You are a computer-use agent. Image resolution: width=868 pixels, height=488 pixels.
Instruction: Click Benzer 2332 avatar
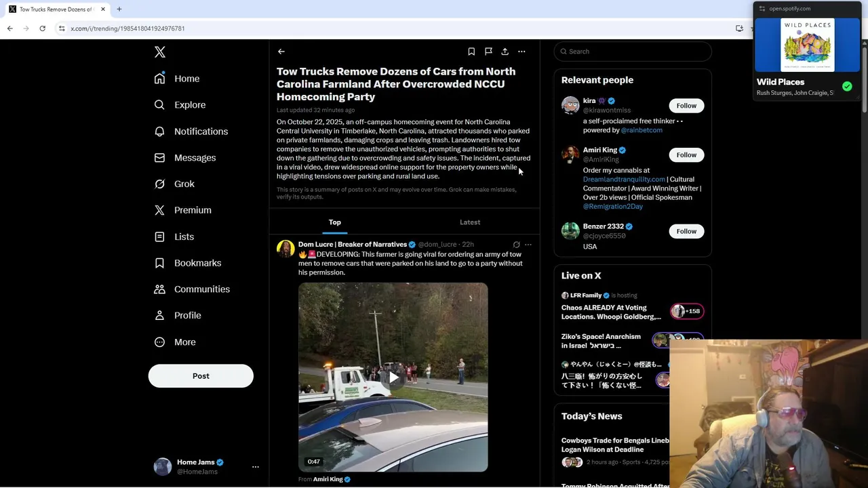[x=570, y=231]
